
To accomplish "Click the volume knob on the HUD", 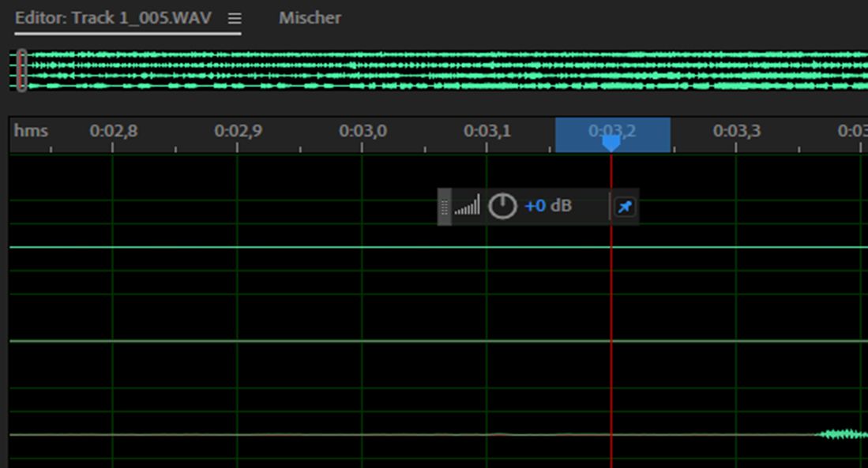I will (502, 206).
